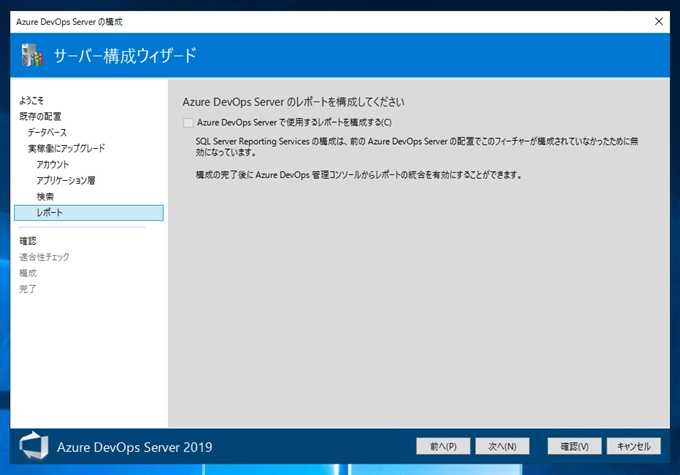Click the window title Azure DevOps Server の構成

click(x=69, y=22)
